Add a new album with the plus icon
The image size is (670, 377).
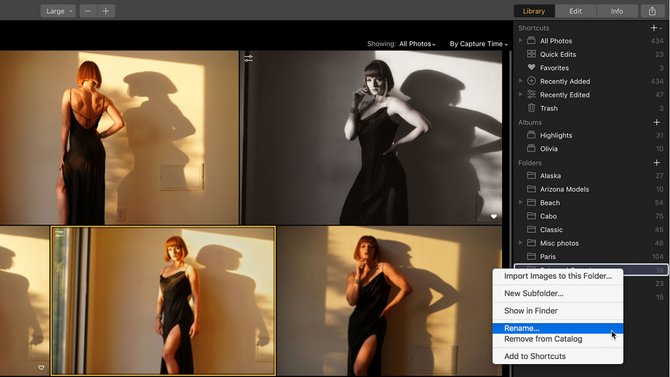[x=656, y=122]
